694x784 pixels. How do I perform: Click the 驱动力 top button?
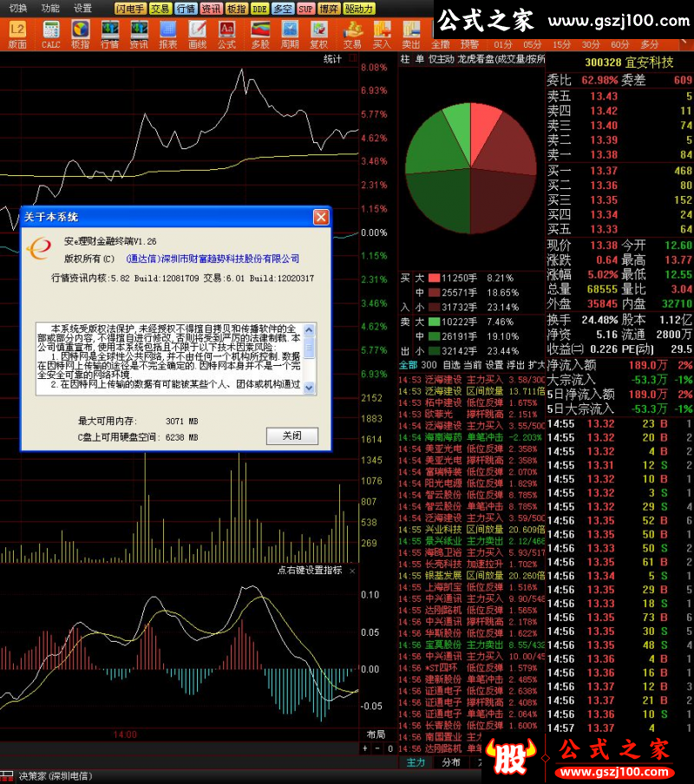(359, 9)
